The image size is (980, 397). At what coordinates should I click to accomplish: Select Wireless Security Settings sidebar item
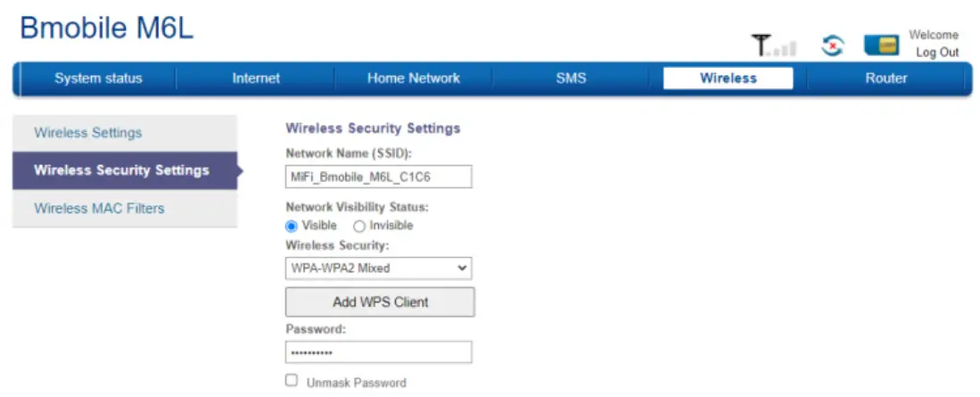[x=121, y=170]
